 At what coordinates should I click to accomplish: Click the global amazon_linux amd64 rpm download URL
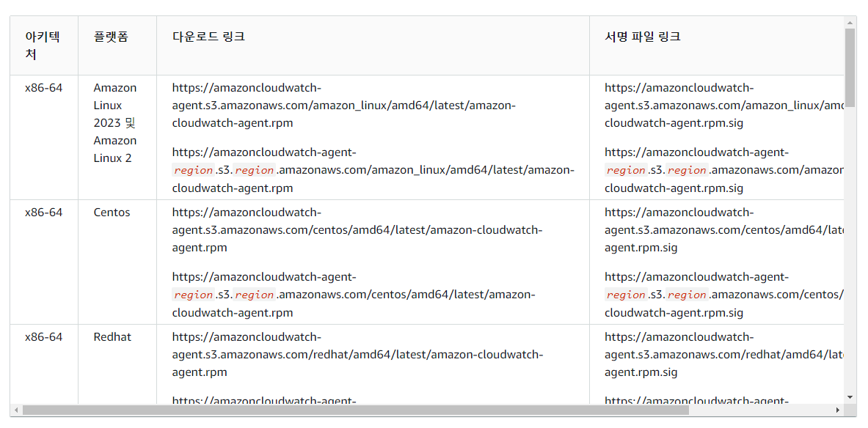point(344,105)
